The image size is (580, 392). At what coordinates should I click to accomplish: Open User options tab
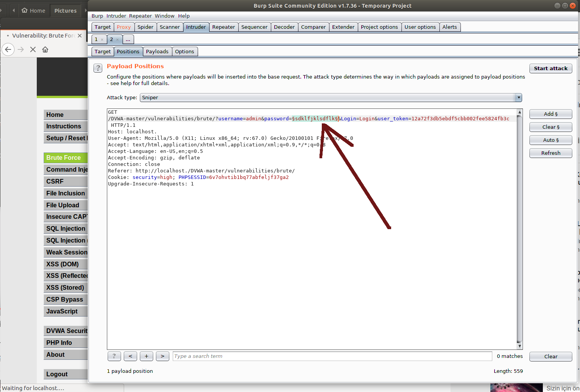click(420, 27)
